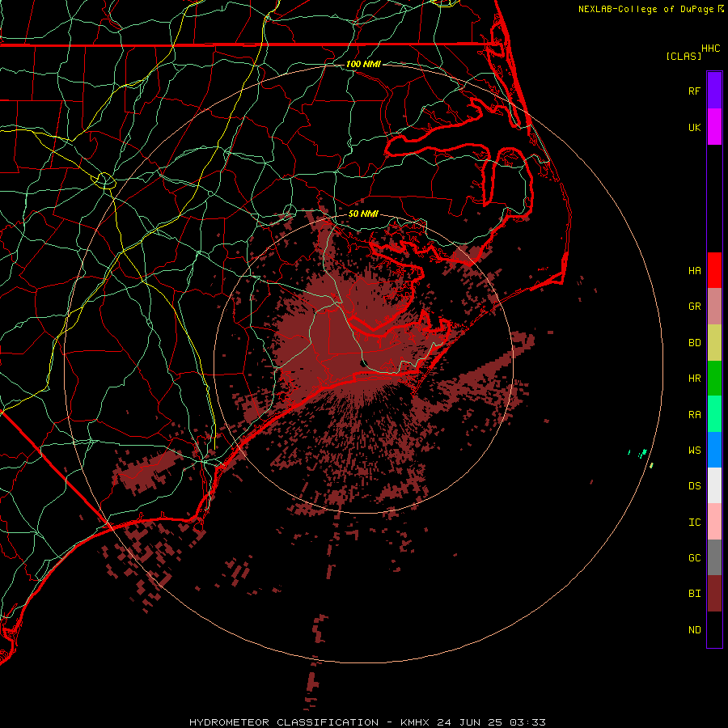Click the BD legend label
The image size is (728, 728).
695,343
